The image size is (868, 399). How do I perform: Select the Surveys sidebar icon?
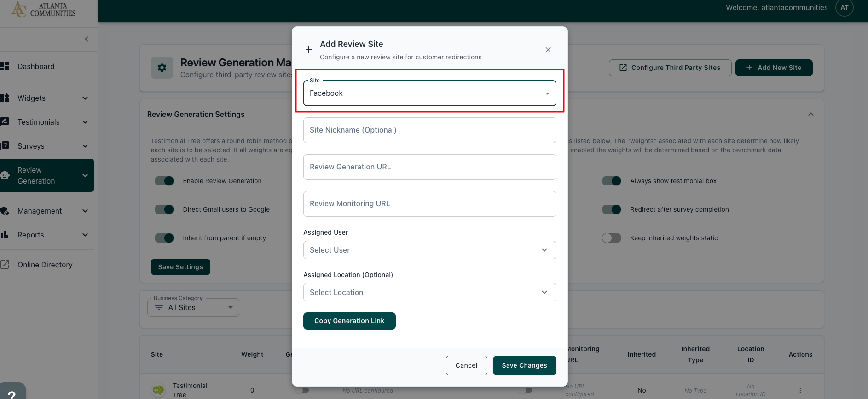[x=5, y=146]
